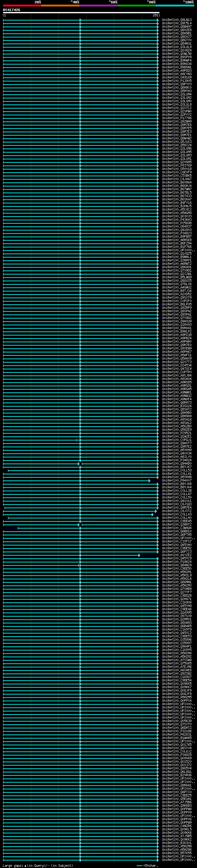Select hit label UniRef100_A5YKH9
The width and height of the screenshot is (197, 868).
(x=177, y=450)
